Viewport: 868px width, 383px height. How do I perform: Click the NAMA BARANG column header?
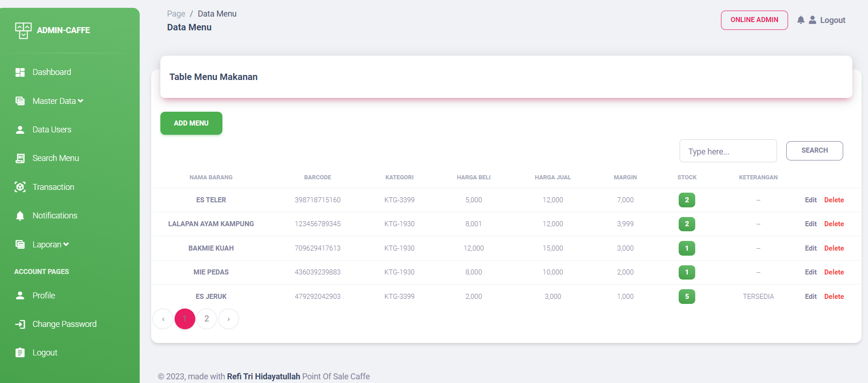coord(211,177)
